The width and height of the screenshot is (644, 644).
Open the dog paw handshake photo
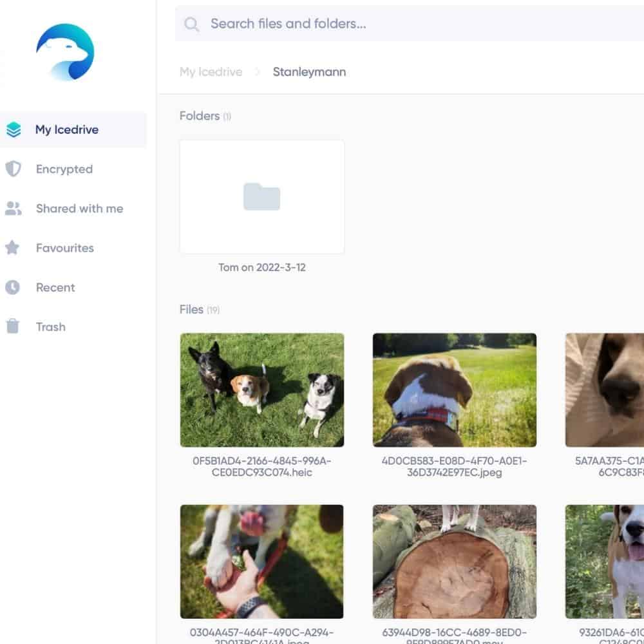262,562
